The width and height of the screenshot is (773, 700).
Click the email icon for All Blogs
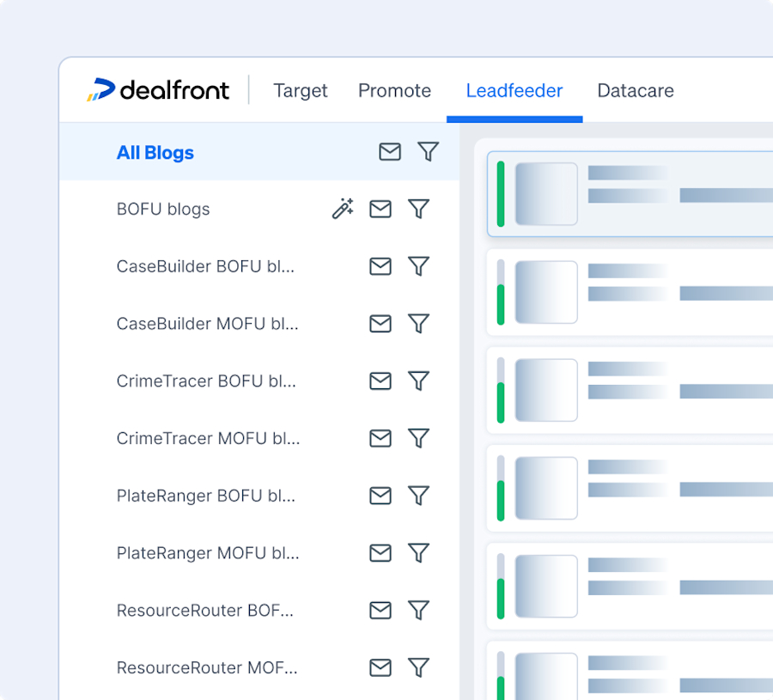(x=389, y=151)
